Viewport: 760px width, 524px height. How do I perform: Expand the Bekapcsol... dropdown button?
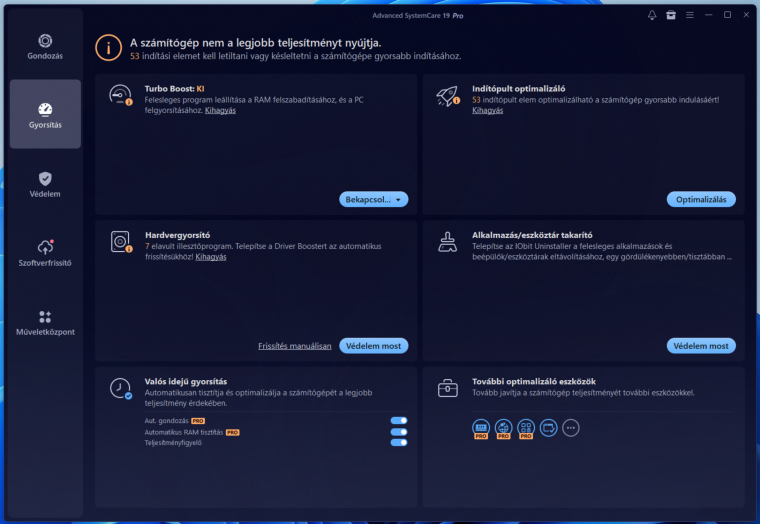(400, 200)
